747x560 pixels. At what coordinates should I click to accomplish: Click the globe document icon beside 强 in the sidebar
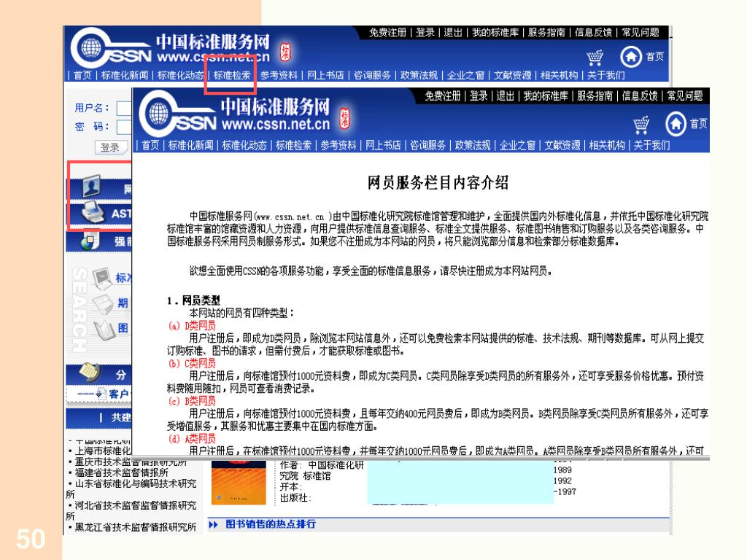[x=90, y=241]
